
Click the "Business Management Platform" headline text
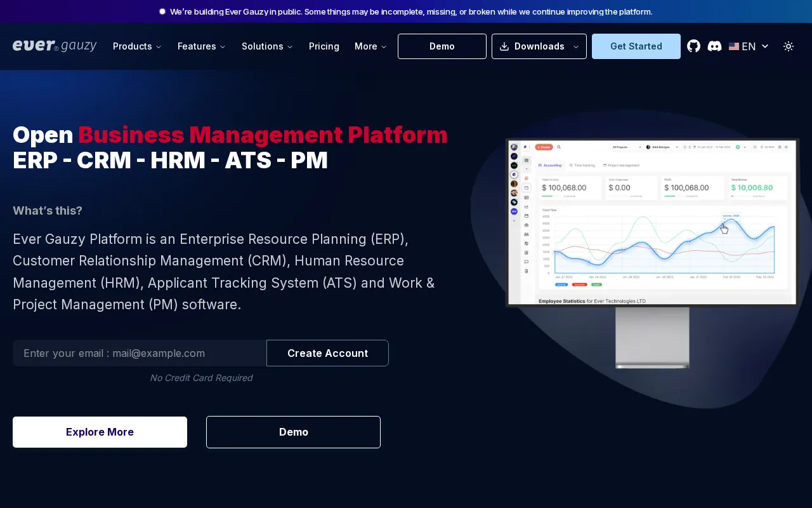pos(263,135)
